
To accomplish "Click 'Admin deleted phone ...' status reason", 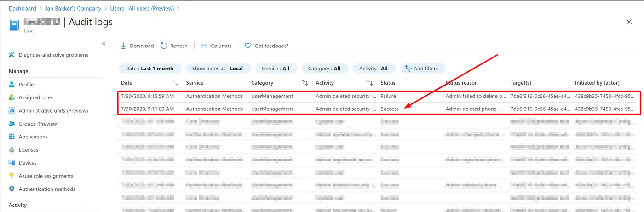I will pos(474,109).
